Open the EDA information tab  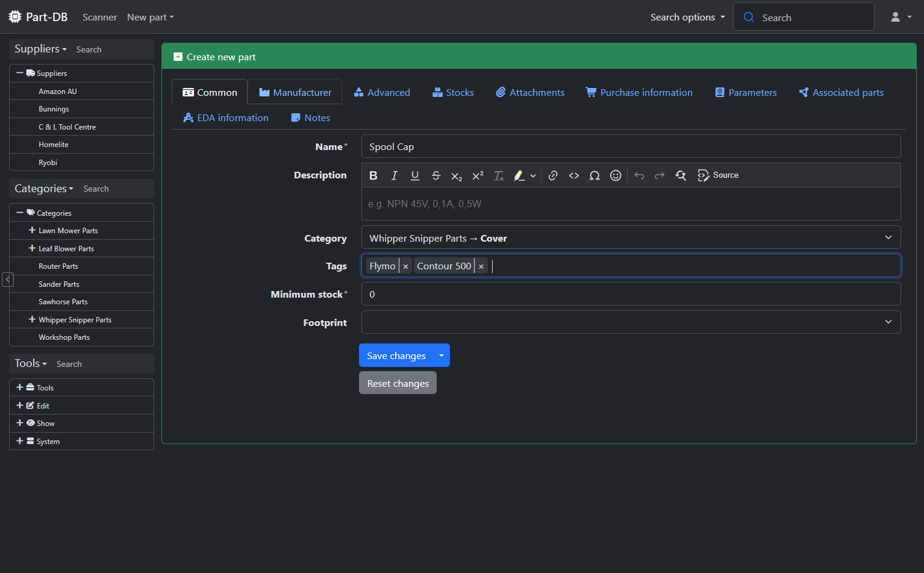pyautogui.click(x=226, y=117)
